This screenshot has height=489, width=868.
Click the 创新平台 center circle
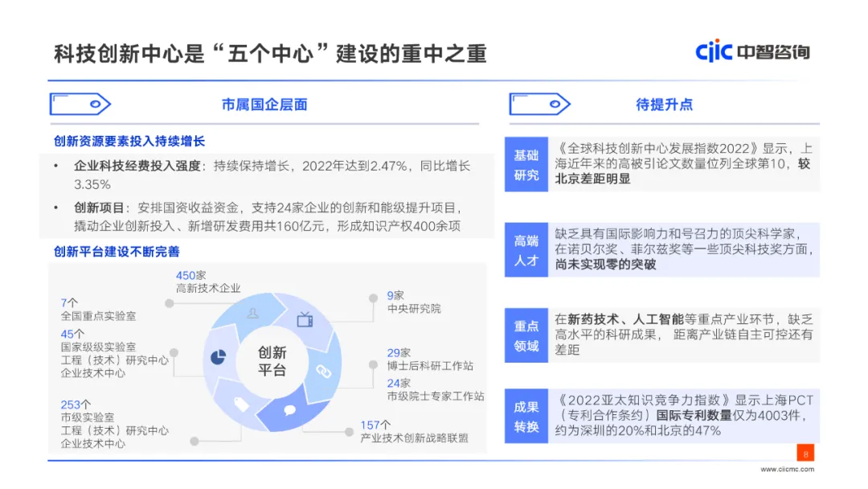point(272,362)
